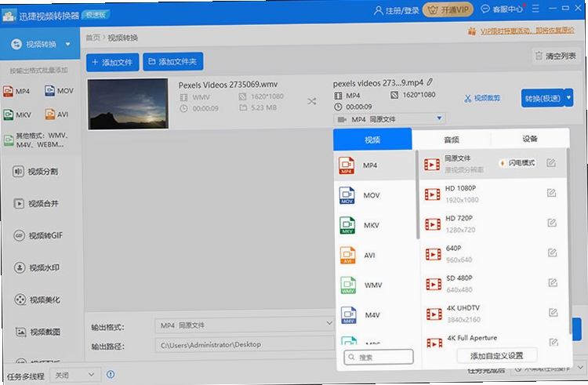Choose MKV in sidebar batch format shortcuts
The image size is (588, 385).
17,114
